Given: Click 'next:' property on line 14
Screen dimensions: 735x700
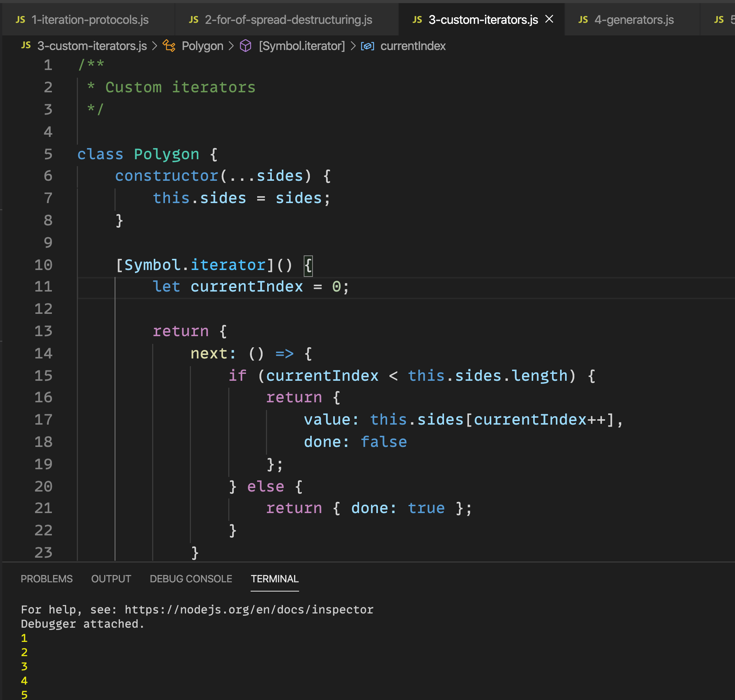Looking at the screenshot, I should coord(213,353).
